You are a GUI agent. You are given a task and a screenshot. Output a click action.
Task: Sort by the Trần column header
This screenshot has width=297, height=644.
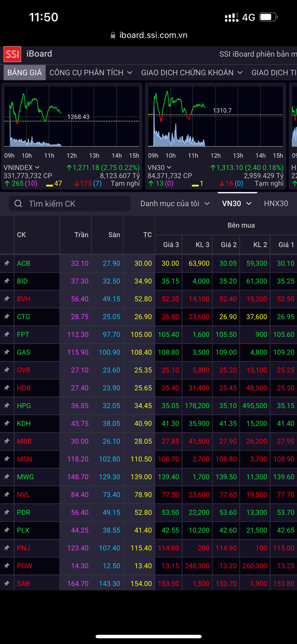tap(81, 235)
